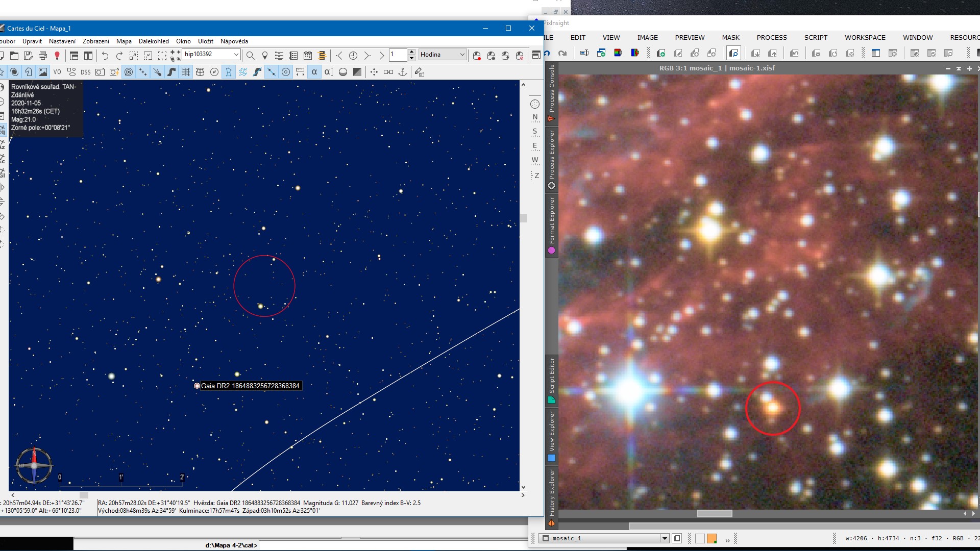Step time backward with left arrow icon
Screen dimensions: 980x551
pos(339,56)
